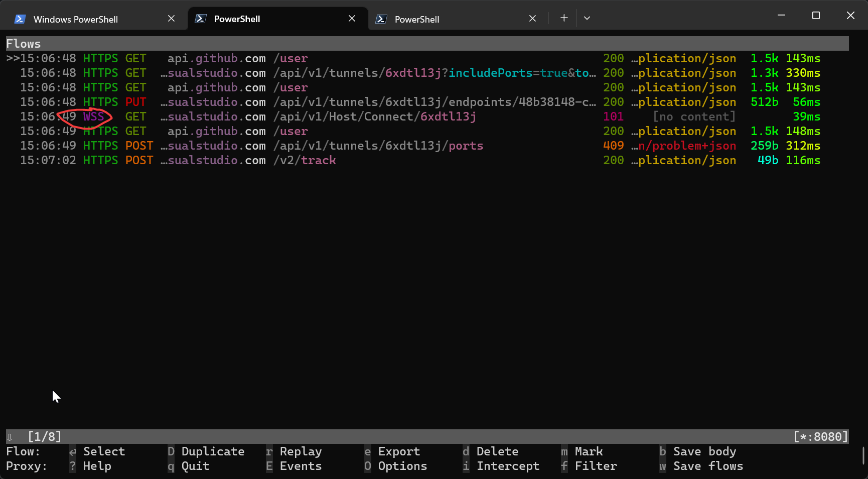Click the Flows header title
Image resolution: width=868 pixels, height=479 pixels.
click(x=23, y=44)
